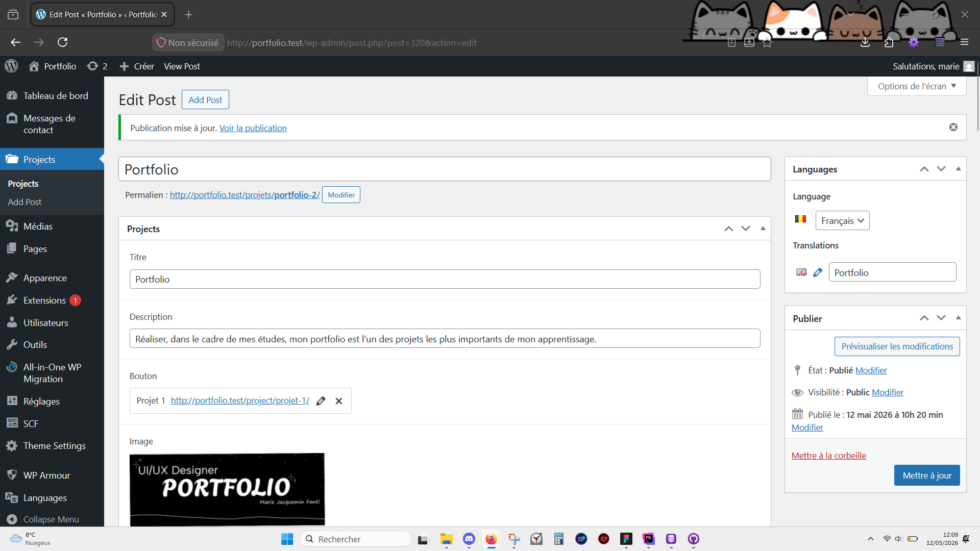Toggle the Publier panel with its triangle
The height and width of the screenshot is (551, 980).
point(959,318)
